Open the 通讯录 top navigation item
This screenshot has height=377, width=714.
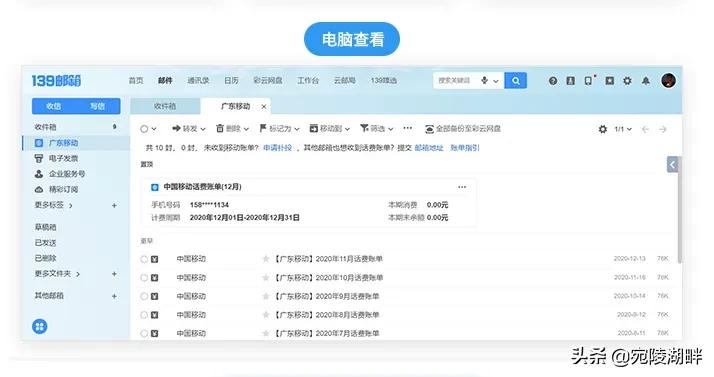(198, 81)
